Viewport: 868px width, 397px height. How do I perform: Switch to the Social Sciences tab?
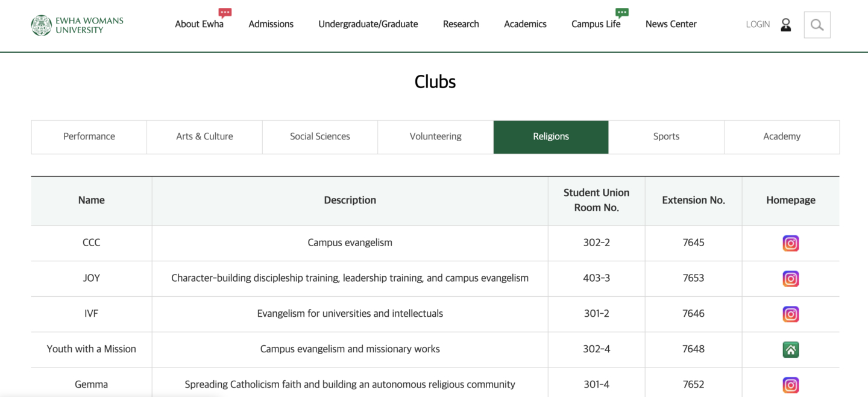click(320, 137)
